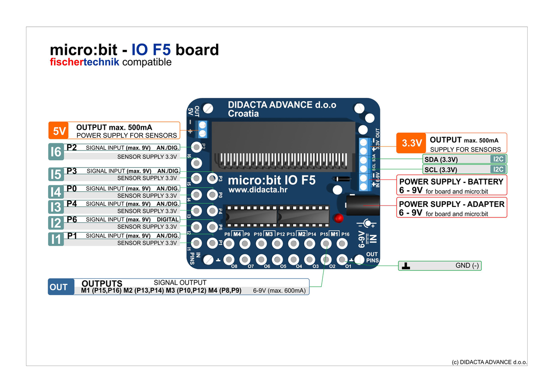The width and height of the screenshot is (554, 392).
Task: Select the I6 input badge
Action: [56, 152]
